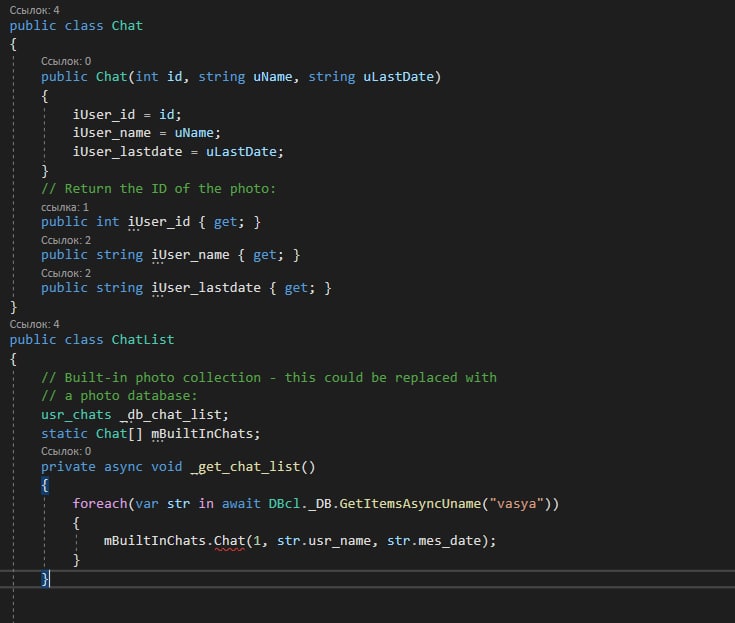Click the 'async' keyword
735x623 pixels.
pos(123,467)
